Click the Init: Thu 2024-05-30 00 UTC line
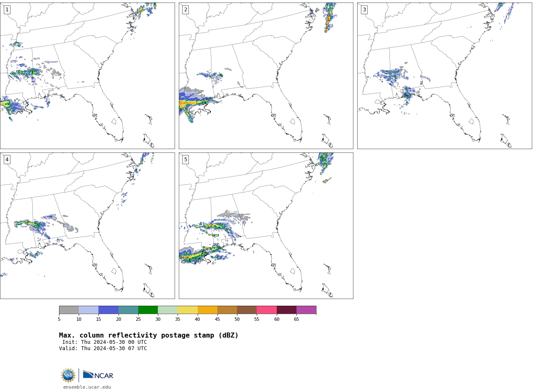 pos(105,342)
